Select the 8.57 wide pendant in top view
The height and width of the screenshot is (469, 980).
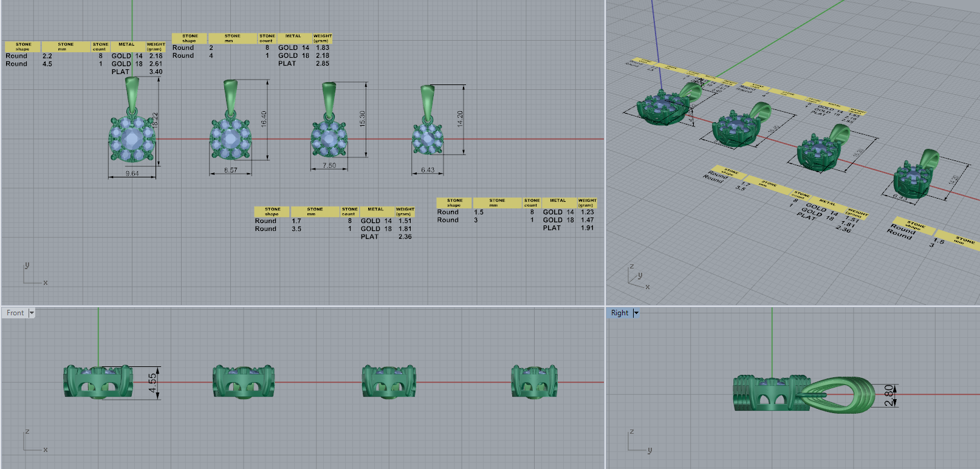[x=230, y=140]
